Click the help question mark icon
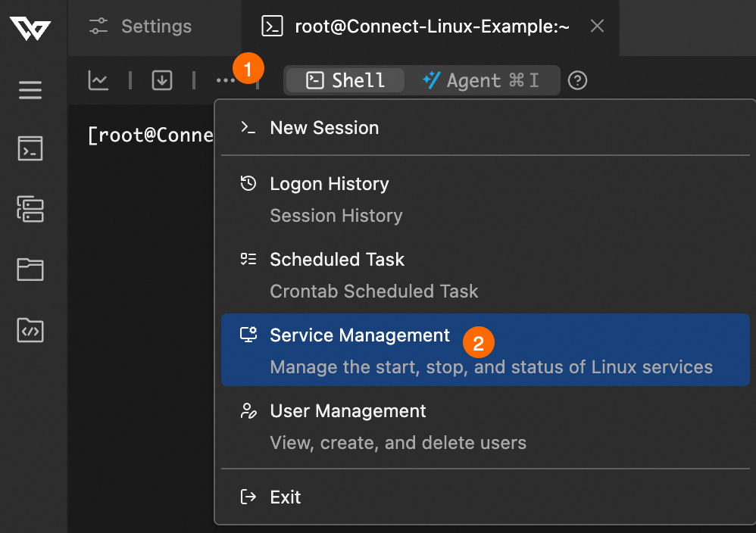Image resolution: width=756 pixels, height=533 pixels. [578, 80]
